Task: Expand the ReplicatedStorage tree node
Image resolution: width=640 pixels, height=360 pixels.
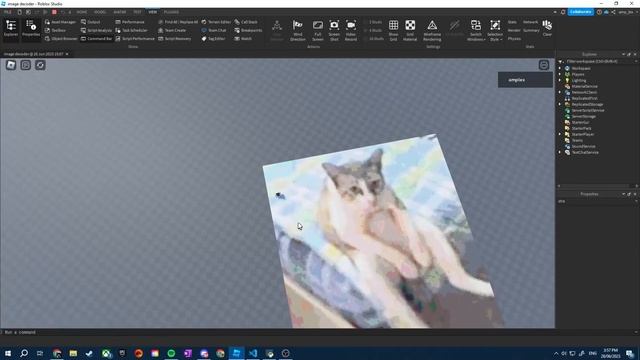Action: (560, 104)
